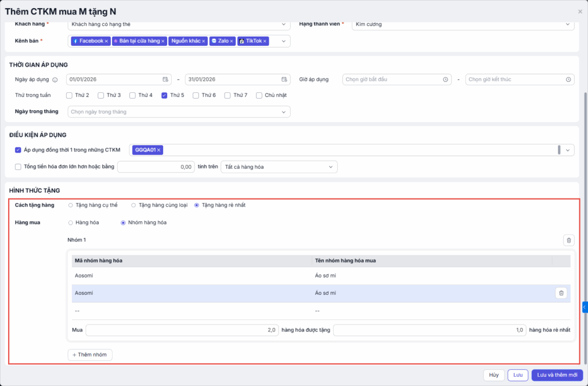Select Tặng hàng cụ thể radio option
This screenshot has width=588, height=386.
[71, 205]
